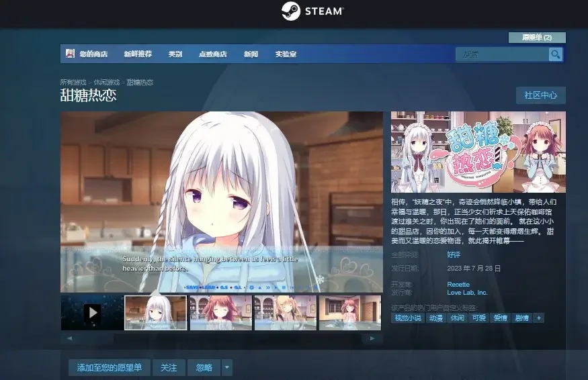Image resolution: width=588 pixels, height=380 pixels.
Task: Click the release date 2023 年 7 月 28 日
Action: (474, 269)
